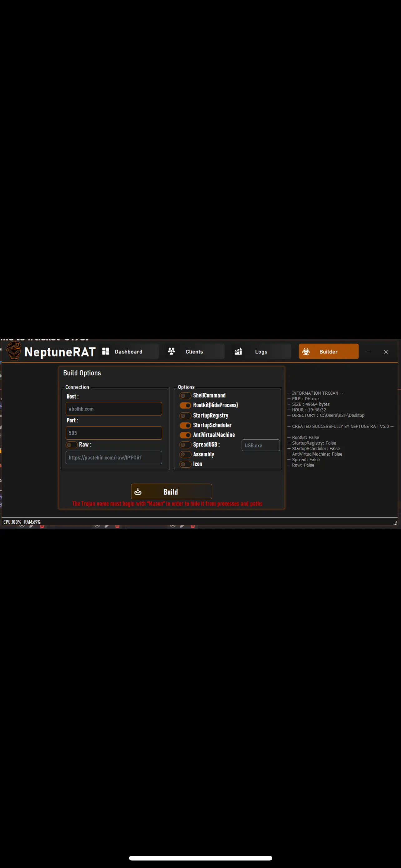Screen dimensions: 401x868
Task: Click the Build button
Action: click(171, 491)
